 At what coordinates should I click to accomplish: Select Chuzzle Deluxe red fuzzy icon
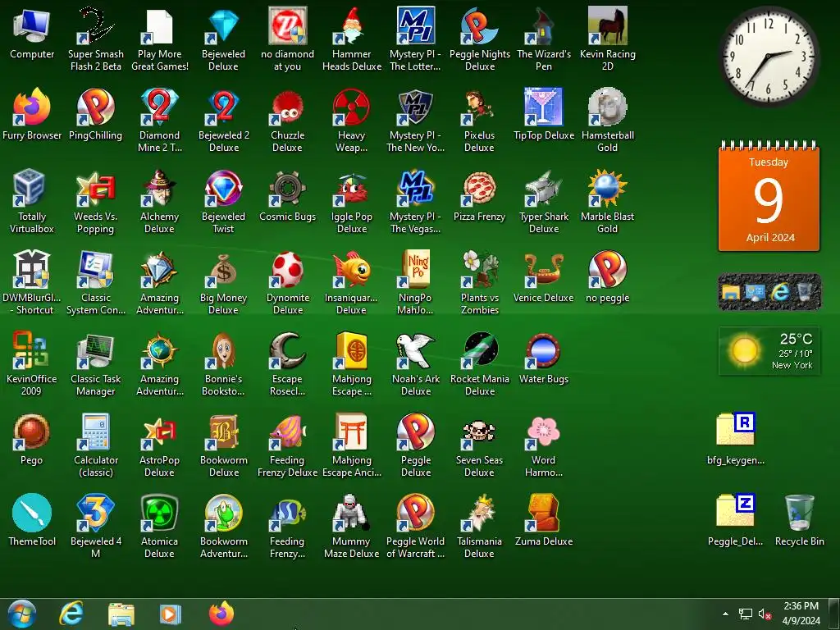pos(288,107)
